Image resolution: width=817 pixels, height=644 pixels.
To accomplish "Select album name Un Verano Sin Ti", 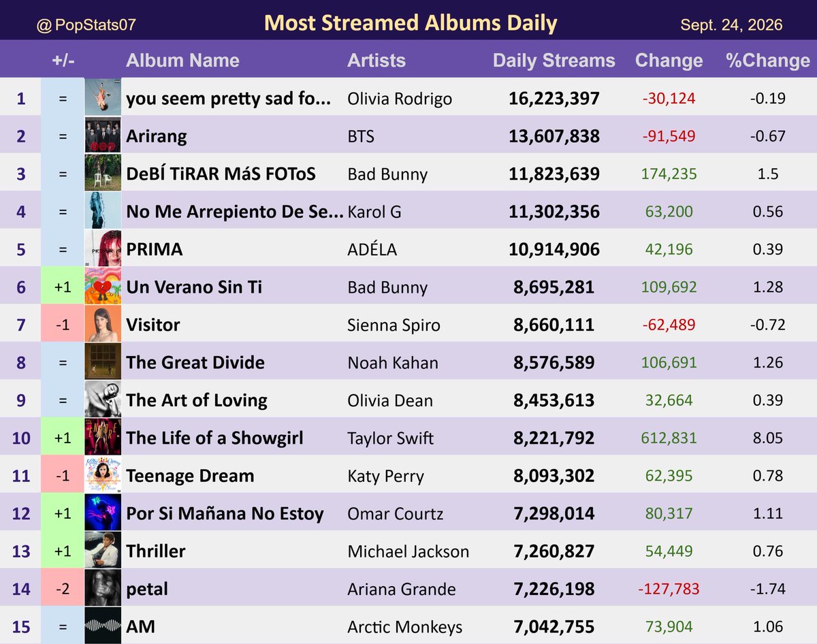I will click(194, 287).
